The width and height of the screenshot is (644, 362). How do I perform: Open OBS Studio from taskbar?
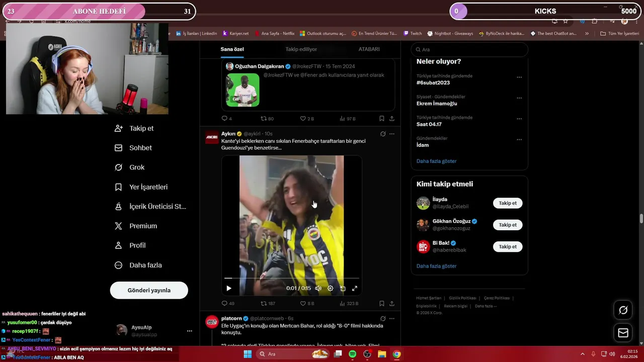coord(367,354)
